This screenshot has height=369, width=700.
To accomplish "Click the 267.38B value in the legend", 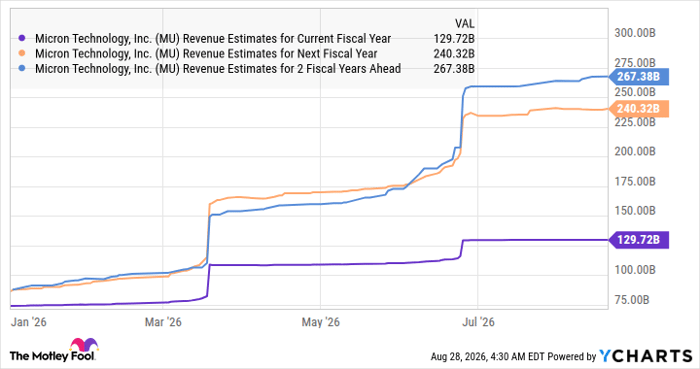I will (454, 69).
